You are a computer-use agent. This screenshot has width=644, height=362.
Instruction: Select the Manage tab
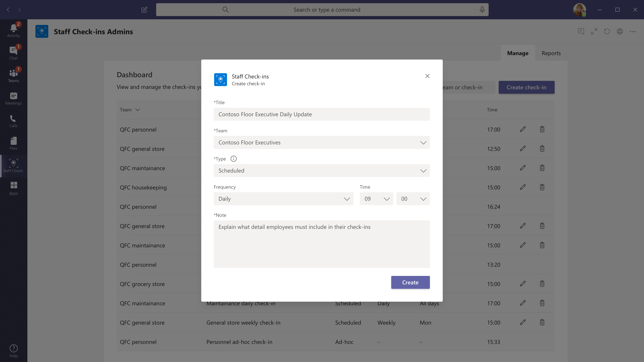pos(517,53)
